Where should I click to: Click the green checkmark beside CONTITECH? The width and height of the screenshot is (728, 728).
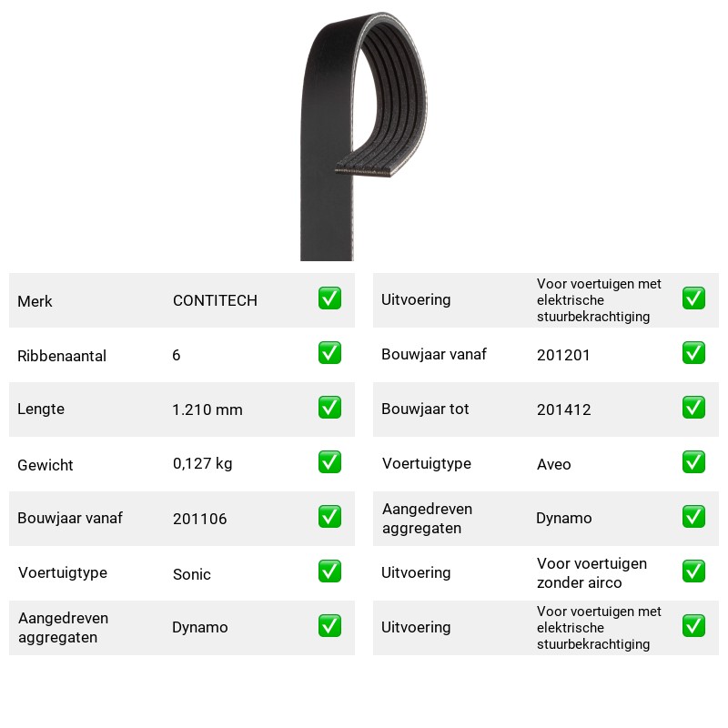pos(329,298)
